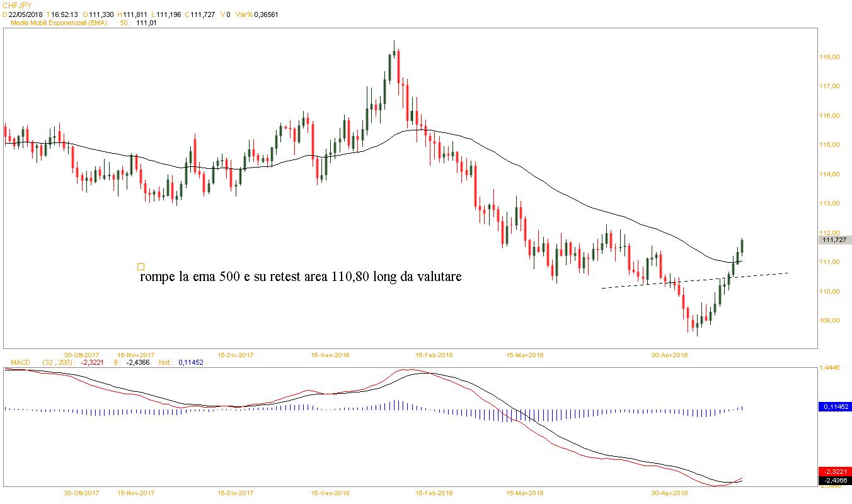Click the black -2,4366 signal tag on axis
Image resolution: width=852 pixels, height=504 pixels.
pos(834,479)
